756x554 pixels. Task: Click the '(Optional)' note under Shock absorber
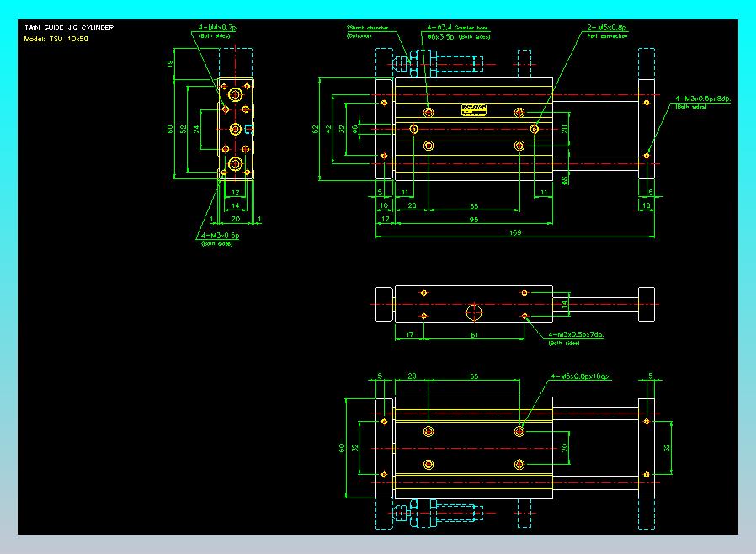point(359,35)
